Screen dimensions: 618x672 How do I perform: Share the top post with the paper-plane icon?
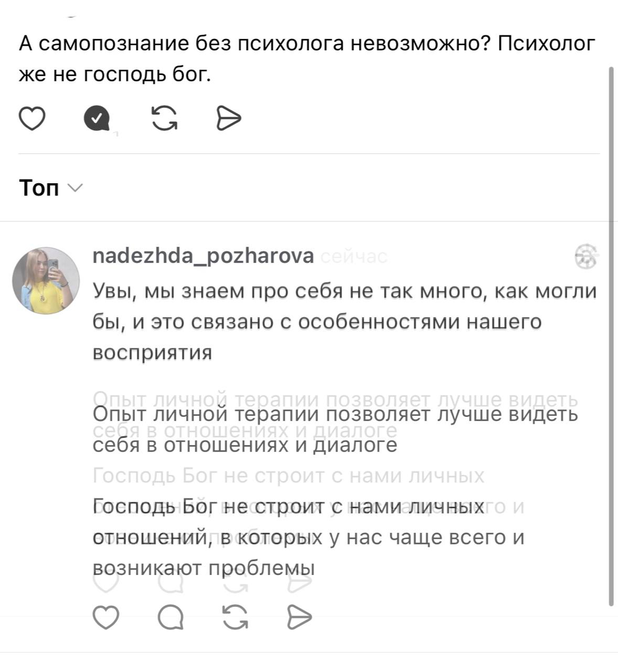click(x=229, y=118)
